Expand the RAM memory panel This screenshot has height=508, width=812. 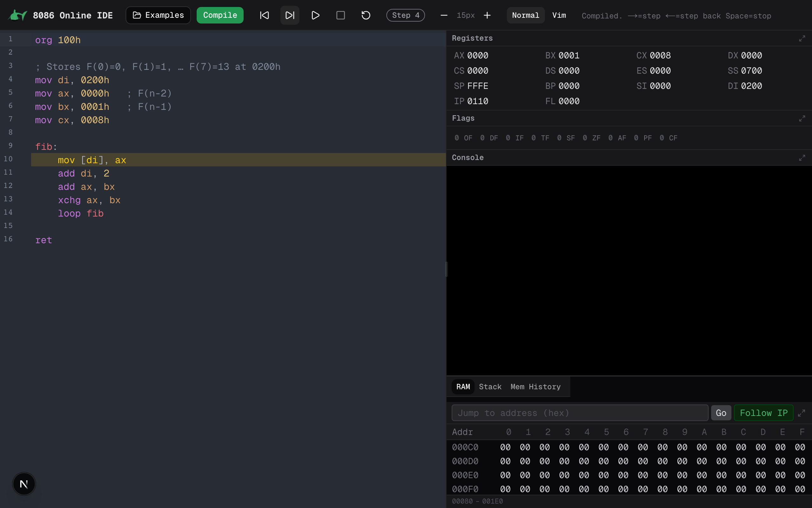(802, 413)
